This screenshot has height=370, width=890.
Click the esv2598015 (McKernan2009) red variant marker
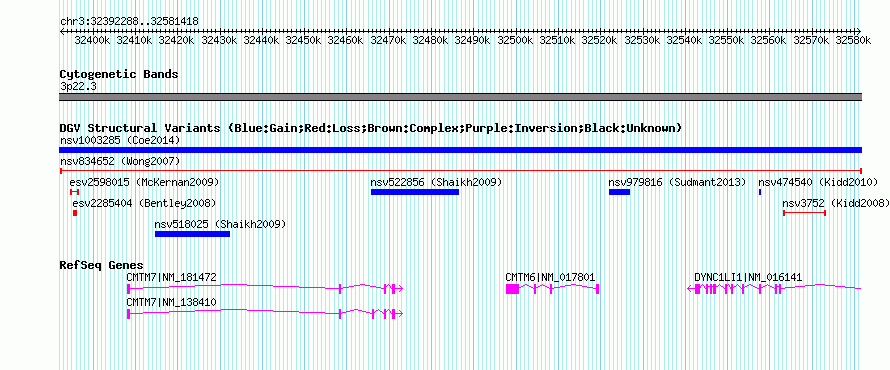74,192
